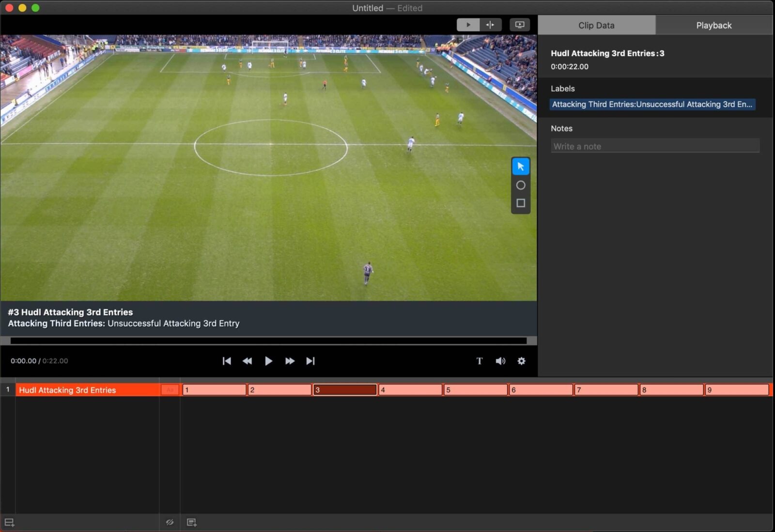Viewport: 775px width, 532px height.
Task: Click the Aa badge on the row
Action: [170, 389]
